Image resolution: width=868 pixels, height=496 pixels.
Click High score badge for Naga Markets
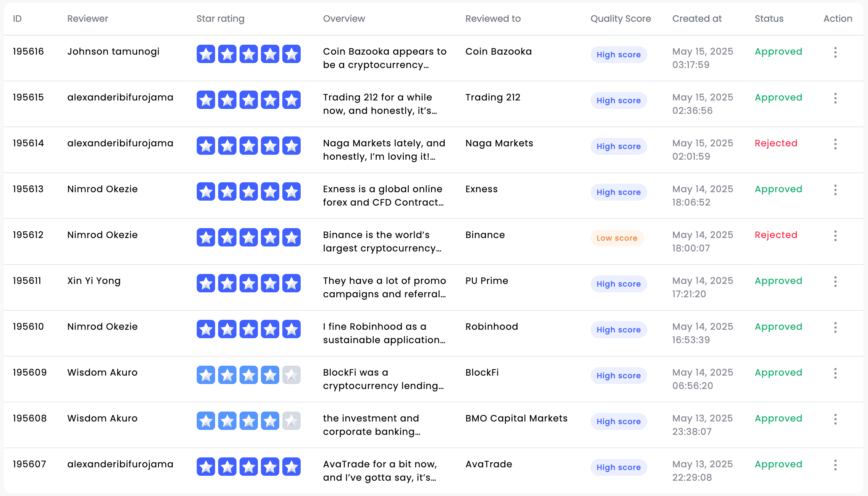coord(619,146)
